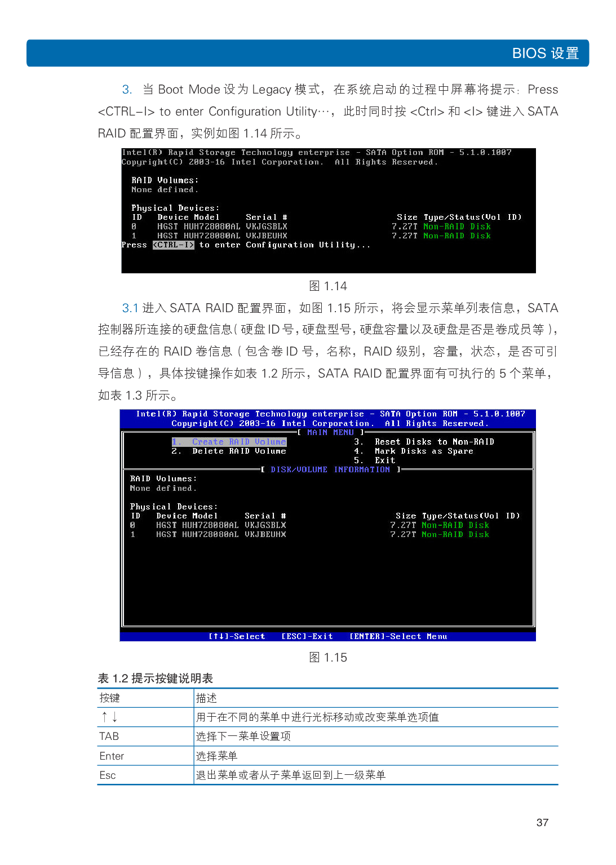Click page number 37
The width and height of the screenshot is (616, 865).
tap(542, 823)
